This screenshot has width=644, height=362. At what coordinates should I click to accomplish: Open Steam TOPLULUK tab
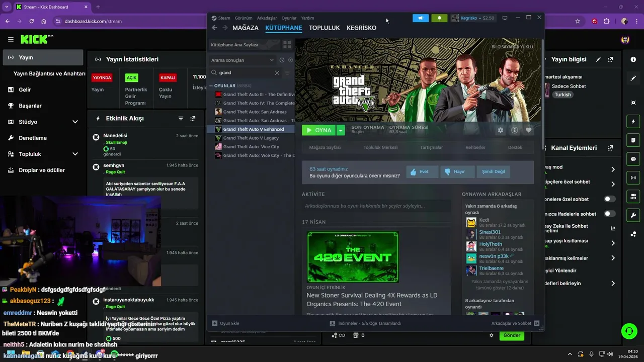(x=325, y=28)
